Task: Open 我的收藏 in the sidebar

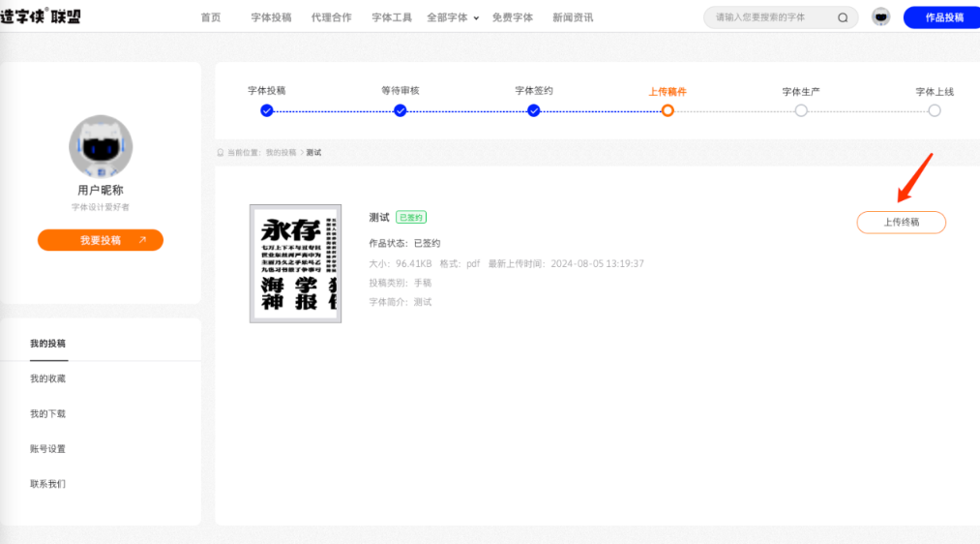Action: [47, 378]
